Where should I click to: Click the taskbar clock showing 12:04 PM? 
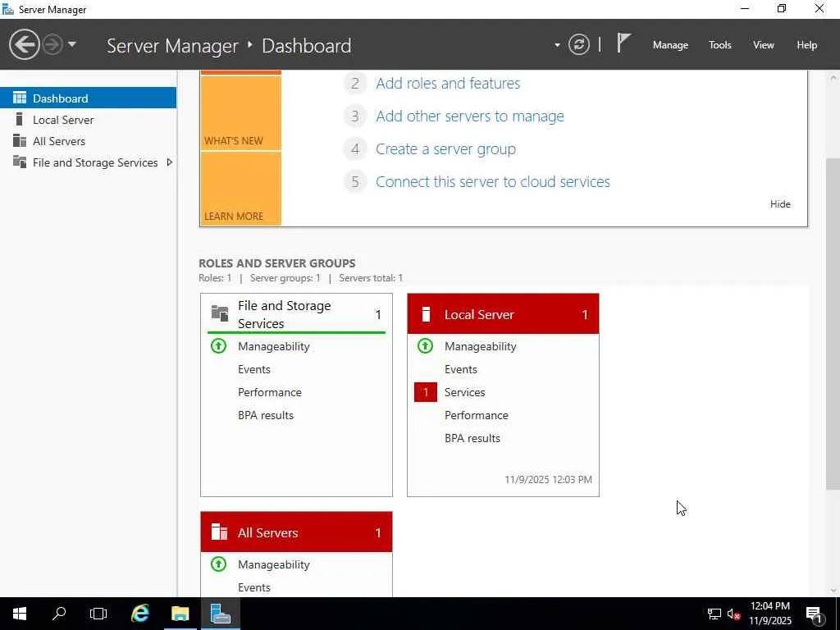(x=769, y=614)
